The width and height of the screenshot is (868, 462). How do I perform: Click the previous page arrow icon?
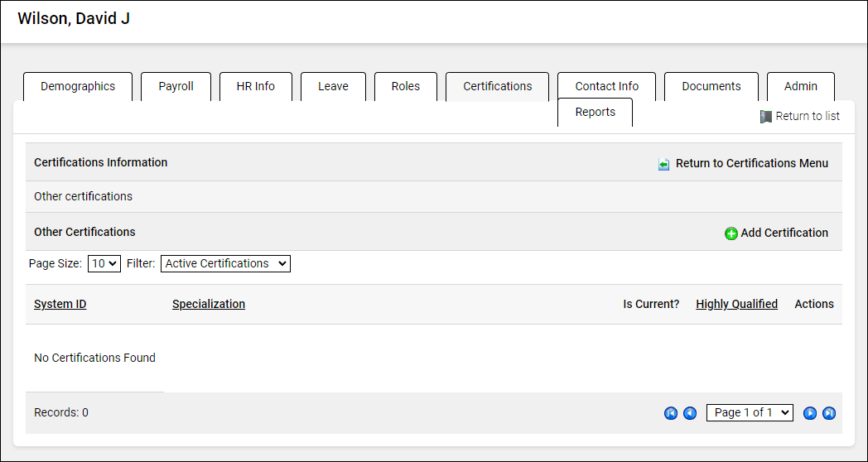click(x=690, y=413)
